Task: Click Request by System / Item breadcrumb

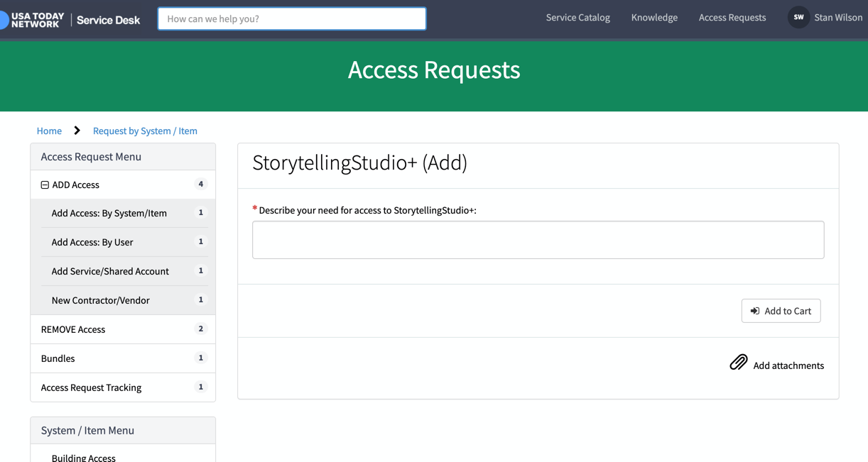Action: [x=145, y=131]
